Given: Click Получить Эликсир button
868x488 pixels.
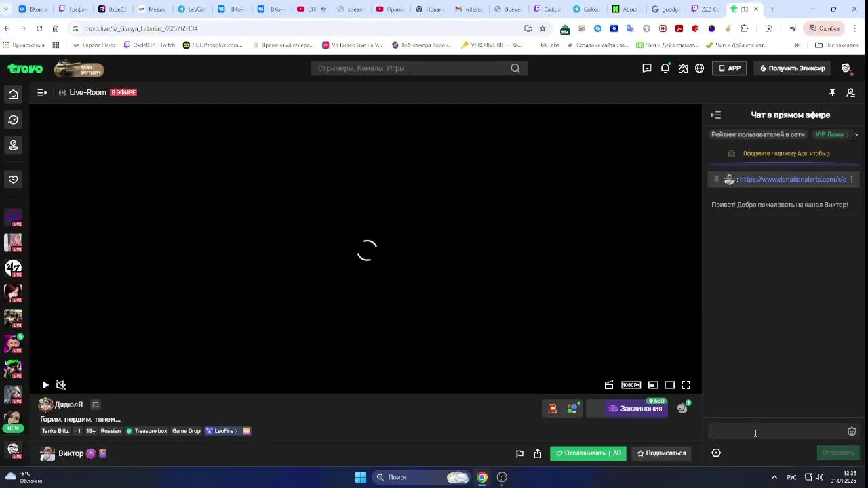Looking at the screenshot, I should tap(793, 68).
